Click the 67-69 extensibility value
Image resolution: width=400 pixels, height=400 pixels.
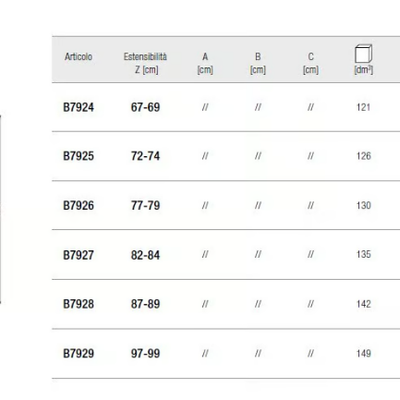pyautogui.click(x=145, y=107)
